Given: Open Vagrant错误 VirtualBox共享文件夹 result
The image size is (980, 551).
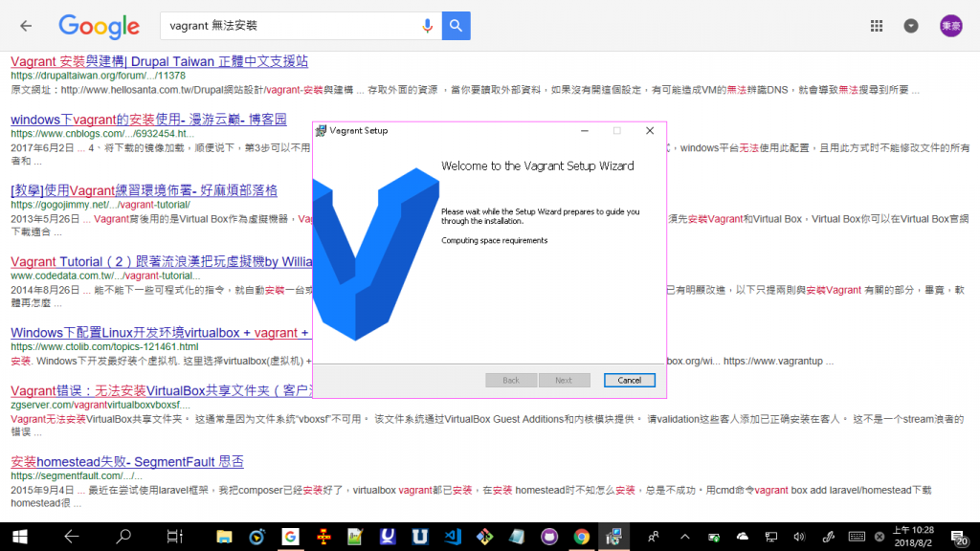Looking at the screenshot, I should click(162, 391).
